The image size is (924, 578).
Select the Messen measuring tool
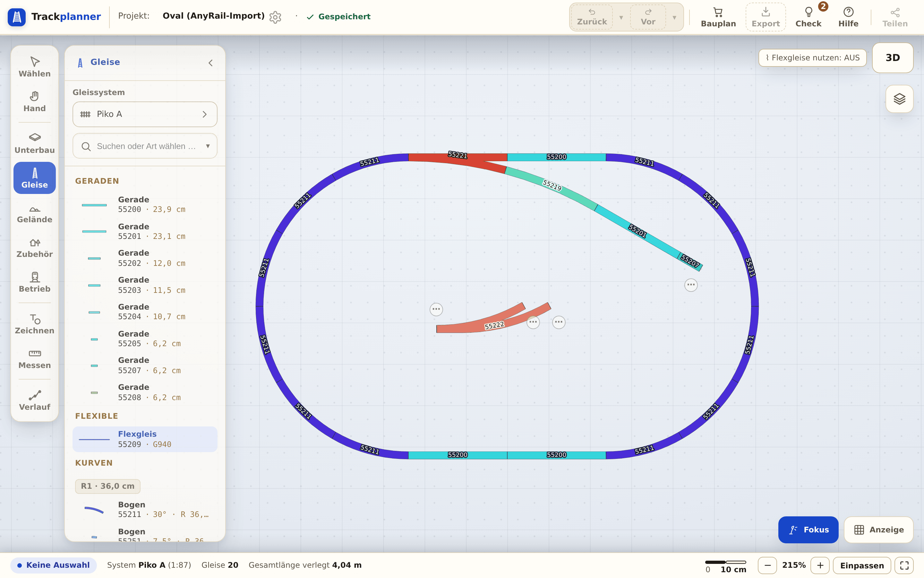point(34,359)
